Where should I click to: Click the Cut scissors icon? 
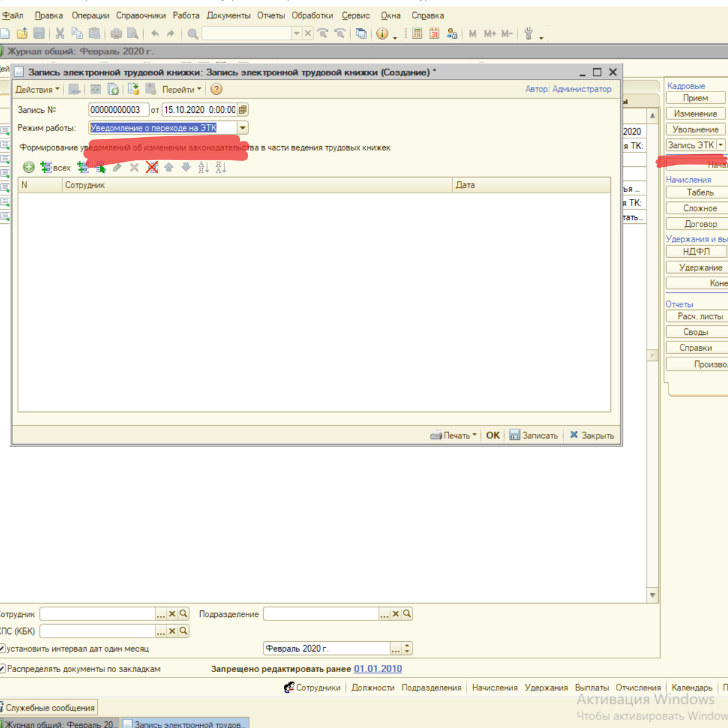(x=60, y=34)
